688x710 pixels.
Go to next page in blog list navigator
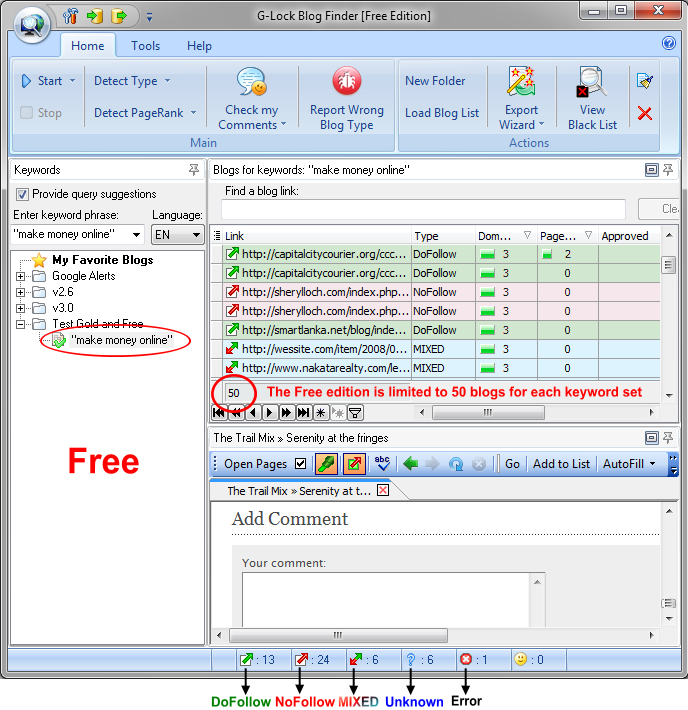pos(286,413)
